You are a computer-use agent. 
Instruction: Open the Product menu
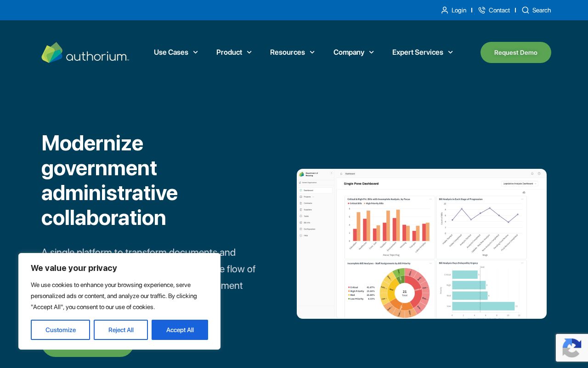pos(229,52)
